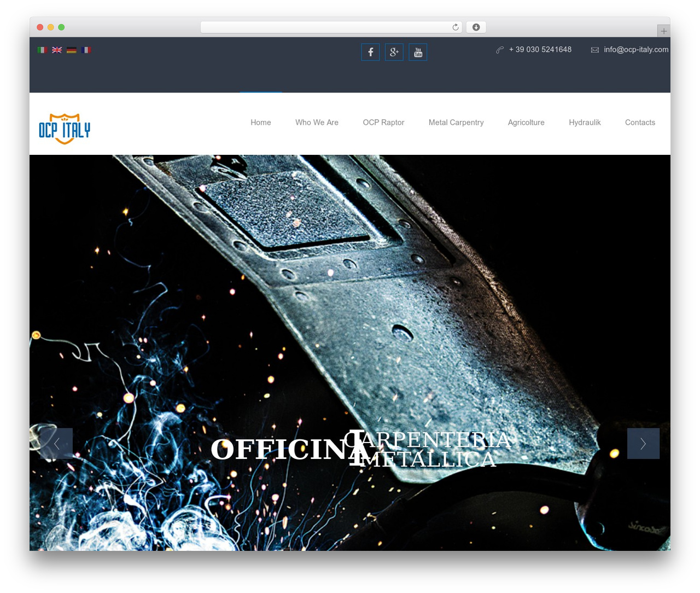Open the Agricolture menu
700x593 pixels.
pyautogui.click(x=526, y=123)
